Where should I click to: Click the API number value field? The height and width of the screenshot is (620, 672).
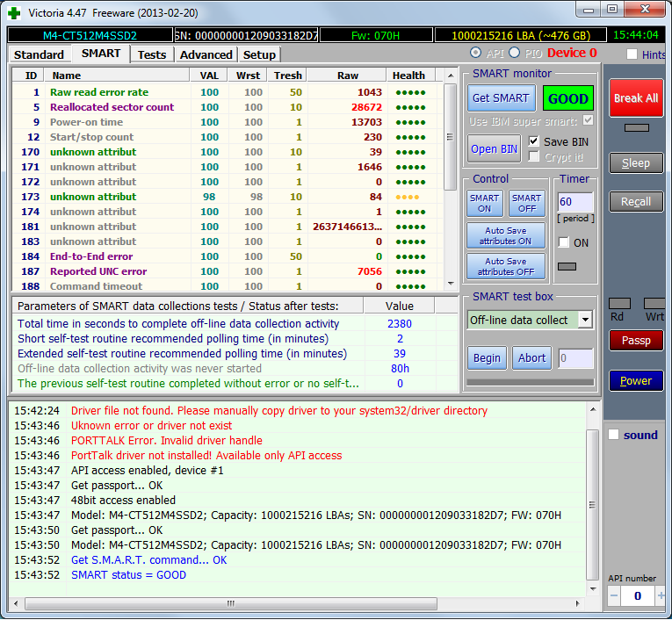tap(638, 595)
